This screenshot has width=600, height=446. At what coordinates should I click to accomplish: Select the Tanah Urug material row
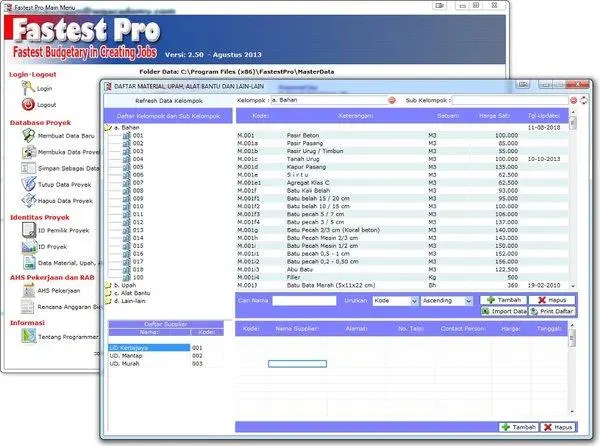pyautogui.click(x=402, y=159)
